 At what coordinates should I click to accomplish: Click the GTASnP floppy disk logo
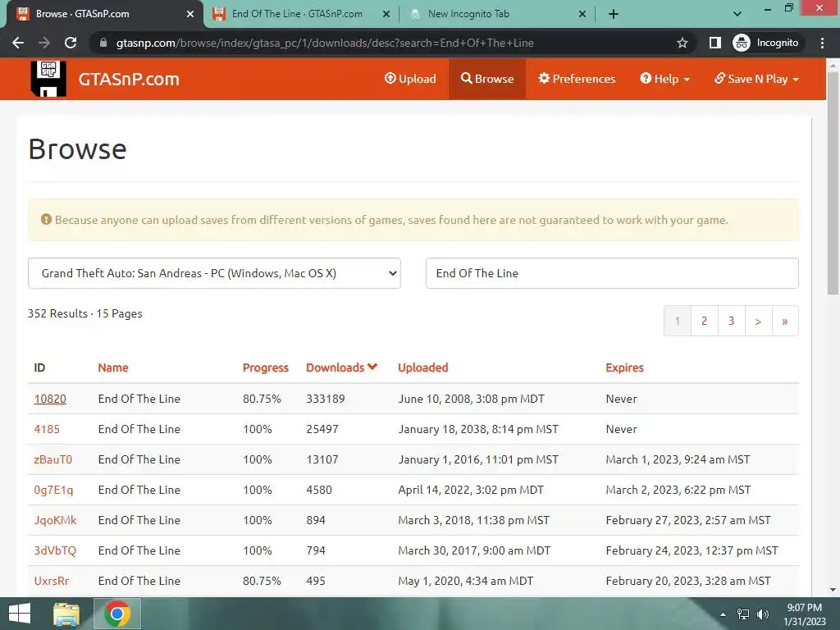(48, 79)
